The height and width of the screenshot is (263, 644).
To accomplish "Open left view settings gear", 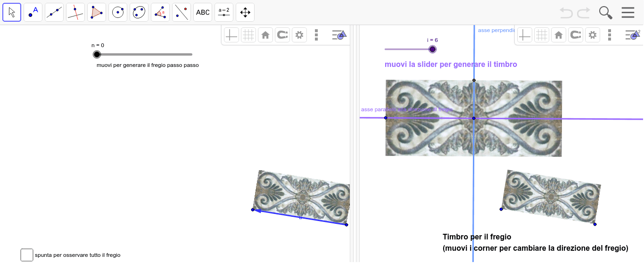I will click(299, 35).
